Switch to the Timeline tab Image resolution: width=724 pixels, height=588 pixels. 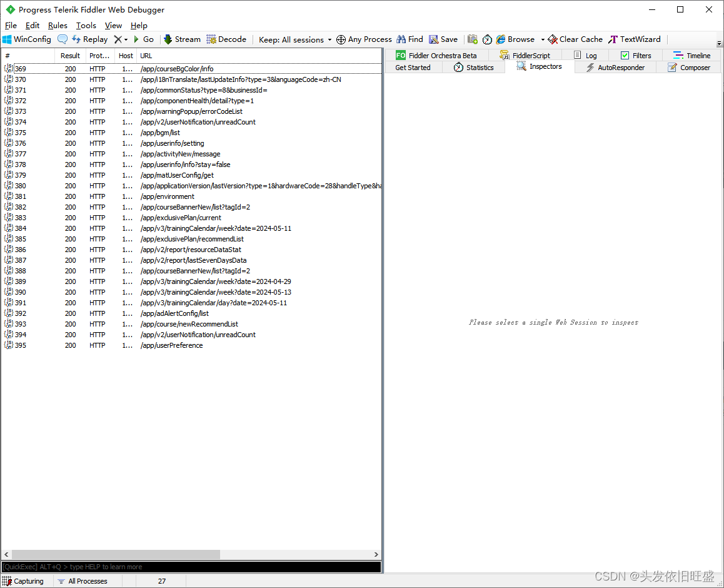point(691,56)
